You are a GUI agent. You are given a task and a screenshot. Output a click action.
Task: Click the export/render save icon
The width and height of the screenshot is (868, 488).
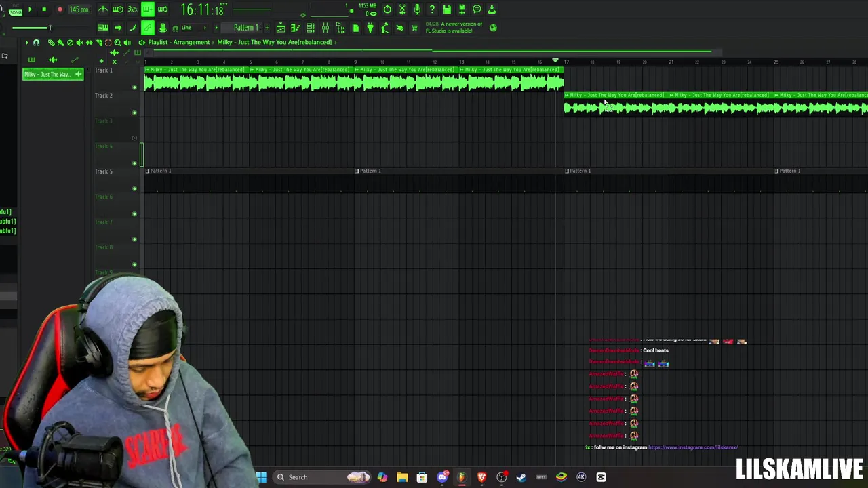pos(462,9)
